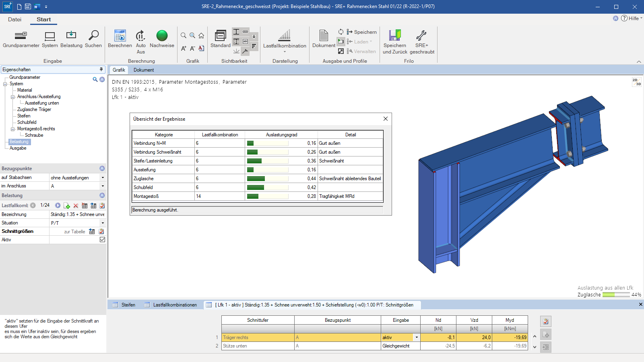Click the Schubfeld utilization bar
This screenshot has height=362, width=644.
coord(268,187)
